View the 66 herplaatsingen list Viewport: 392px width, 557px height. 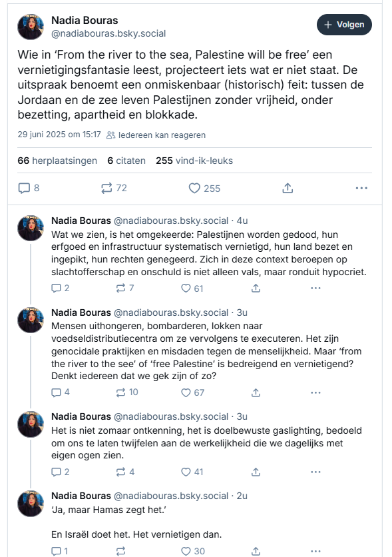(x=57, y=161)
